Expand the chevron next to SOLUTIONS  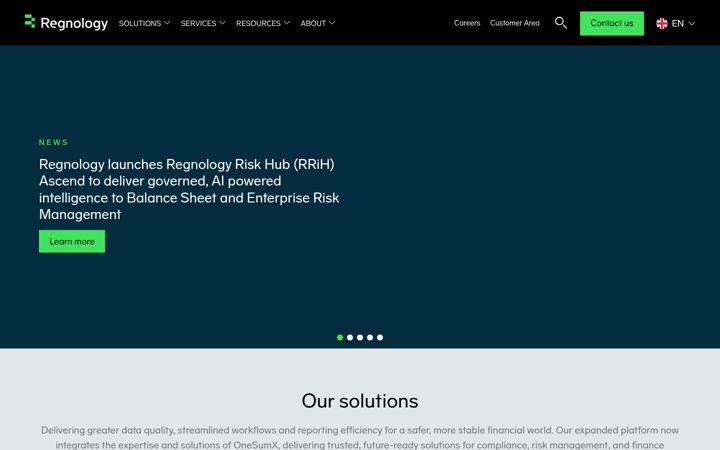tap(167, 22)
